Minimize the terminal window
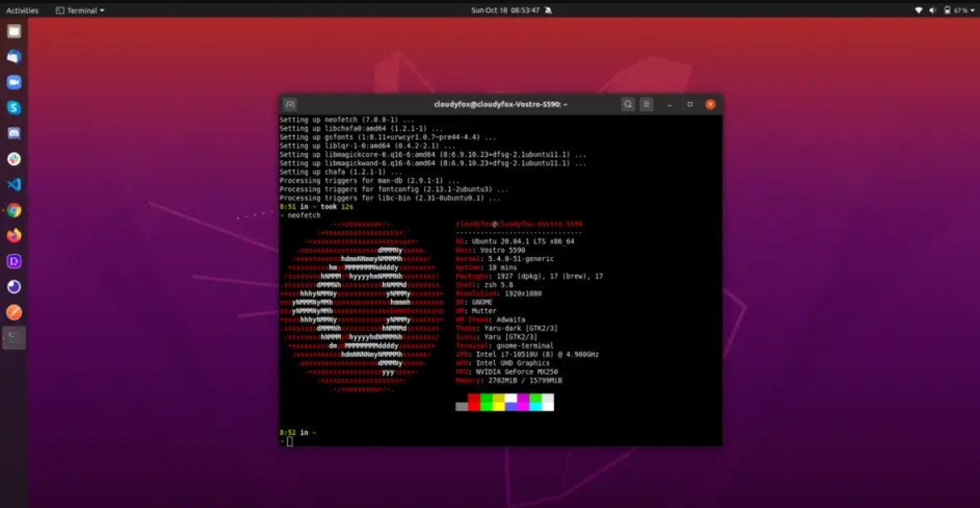 [x=670, y=105]
